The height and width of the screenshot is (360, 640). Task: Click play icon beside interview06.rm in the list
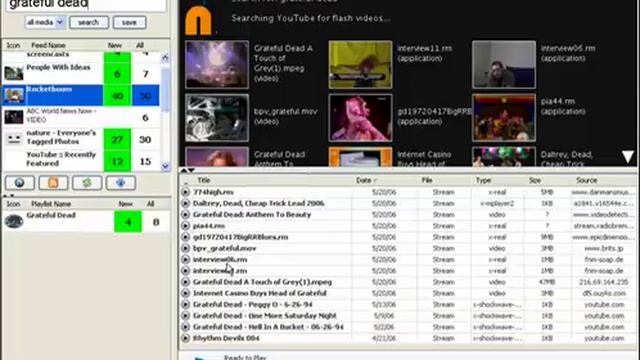pyautogui.click(x=185, y=259)
